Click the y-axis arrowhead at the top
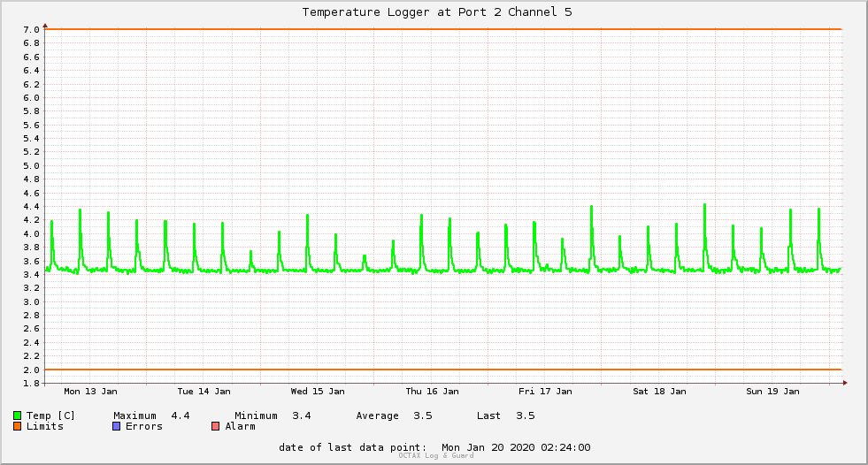This screenshot has height=465, width=868. 45,26
